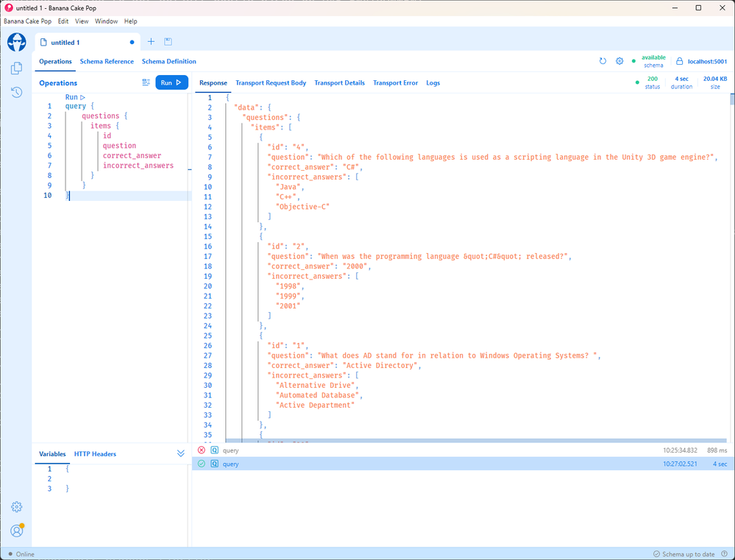Click the "2000" correct answer in the response
This screenshot has height=560, width=735.
[x=355, y=266]
